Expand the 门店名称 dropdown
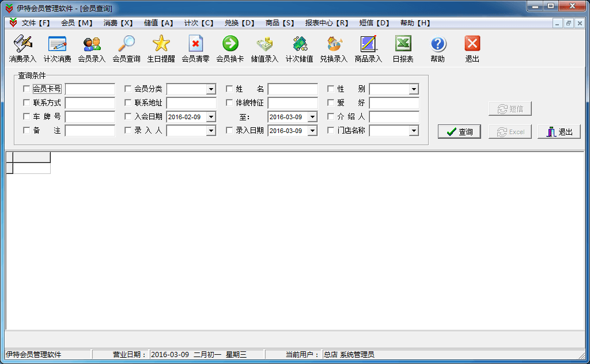Screen dimensions: 590x364 pyautogui.click(x=414, y=131)
